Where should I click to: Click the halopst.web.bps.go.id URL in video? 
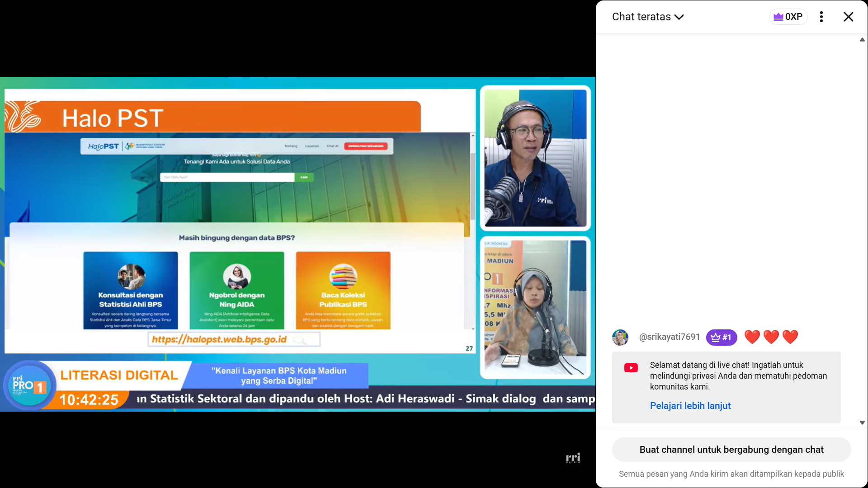coord(219,339)
